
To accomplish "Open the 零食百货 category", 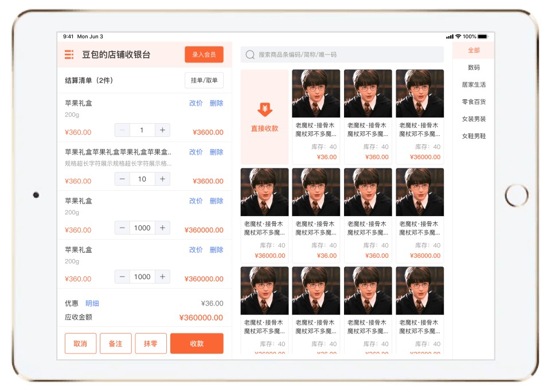I will (474, 102).
